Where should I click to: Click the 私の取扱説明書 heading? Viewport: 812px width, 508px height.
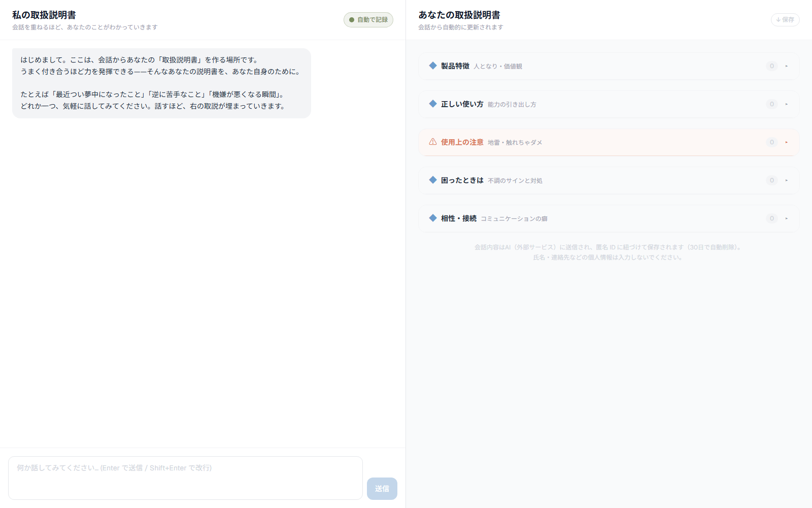pyautogui.click(x=44, y=15)
